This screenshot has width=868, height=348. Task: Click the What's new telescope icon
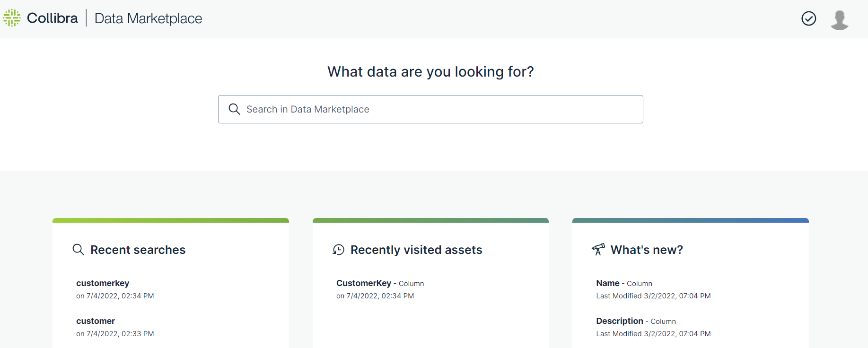point(598,249)
